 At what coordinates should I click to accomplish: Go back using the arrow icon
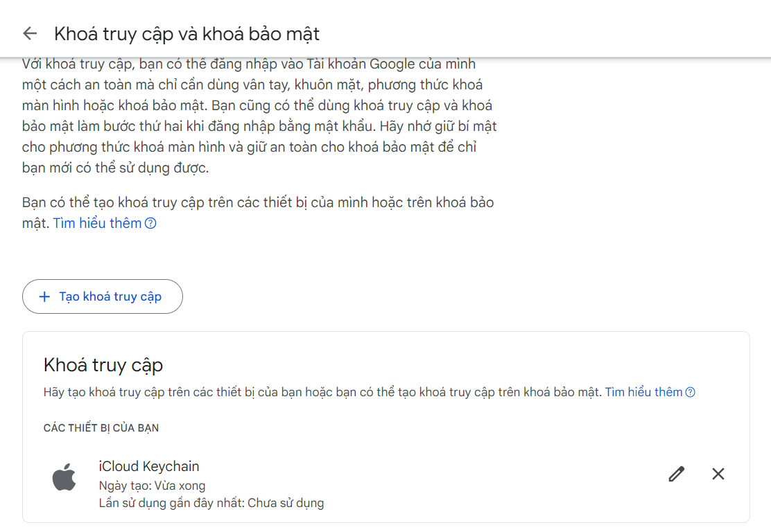30,33
